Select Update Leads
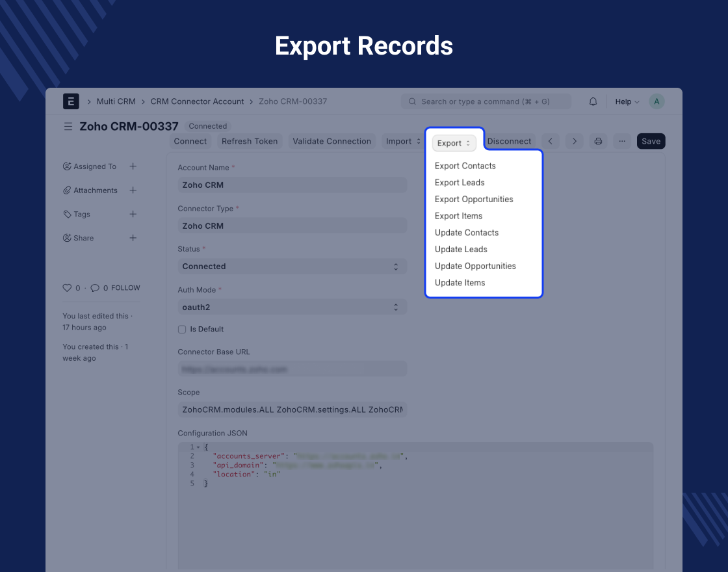728x572 pixels. coord(461,250)
